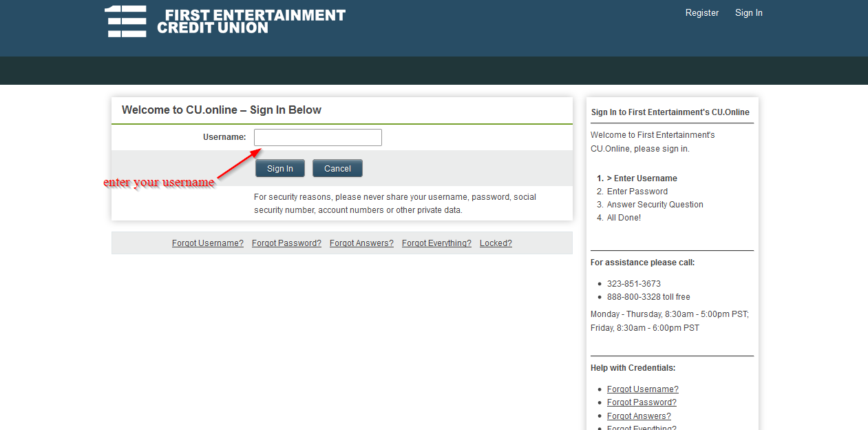Click the 'Enter Password' step text

coord(637,192)
